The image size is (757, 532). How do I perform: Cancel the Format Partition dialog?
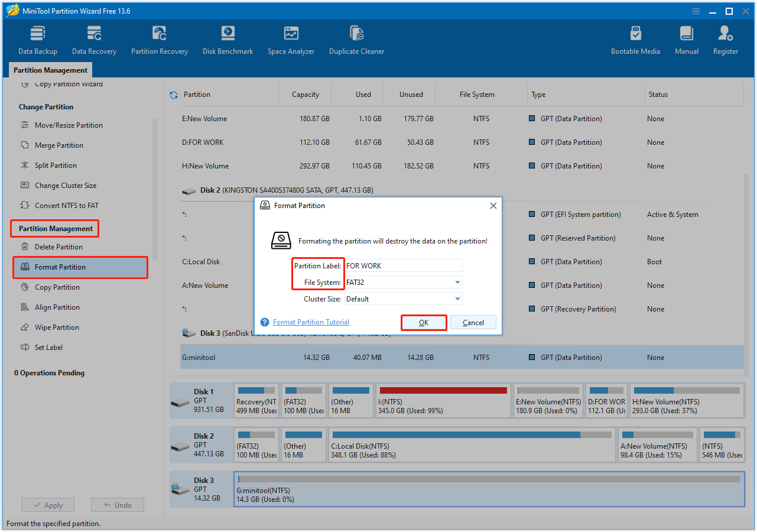(473, 322)
